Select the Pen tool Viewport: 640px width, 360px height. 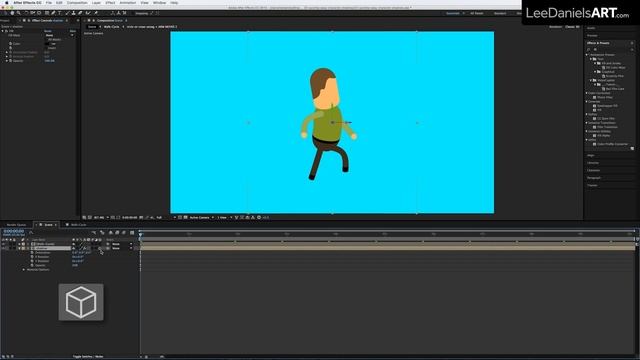[x=53, y=13]
